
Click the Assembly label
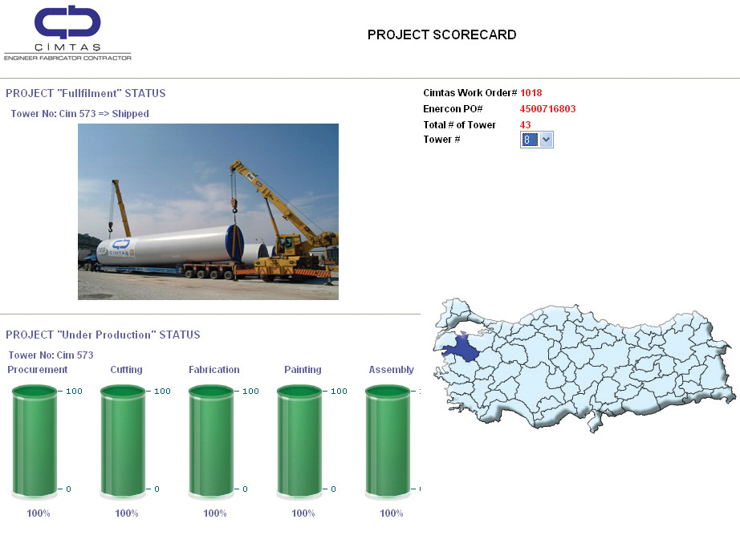[391, 370]
